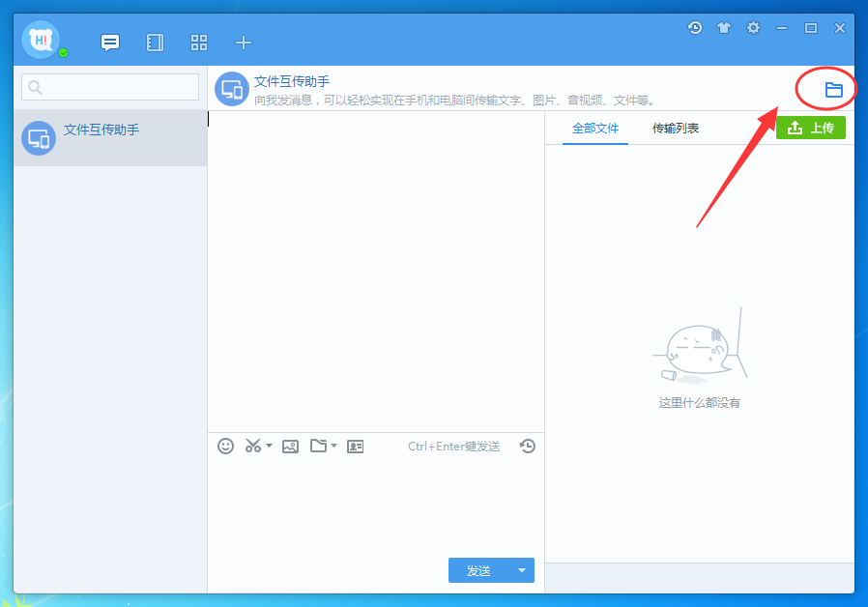Switch to the 传输列表 tab

674,127
